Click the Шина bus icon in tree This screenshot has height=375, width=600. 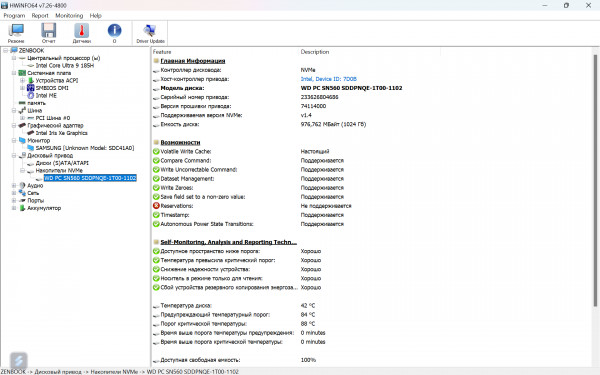[x=22, y=111]
